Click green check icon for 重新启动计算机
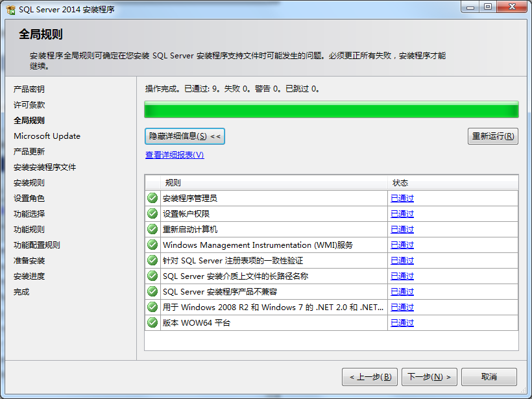 point(152,229)
